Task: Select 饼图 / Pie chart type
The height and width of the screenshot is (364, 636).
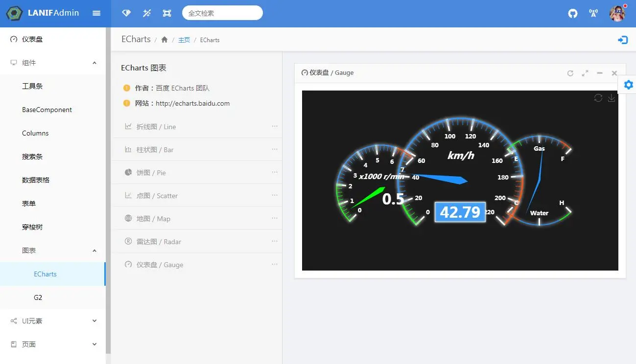Action: [196, 173]
